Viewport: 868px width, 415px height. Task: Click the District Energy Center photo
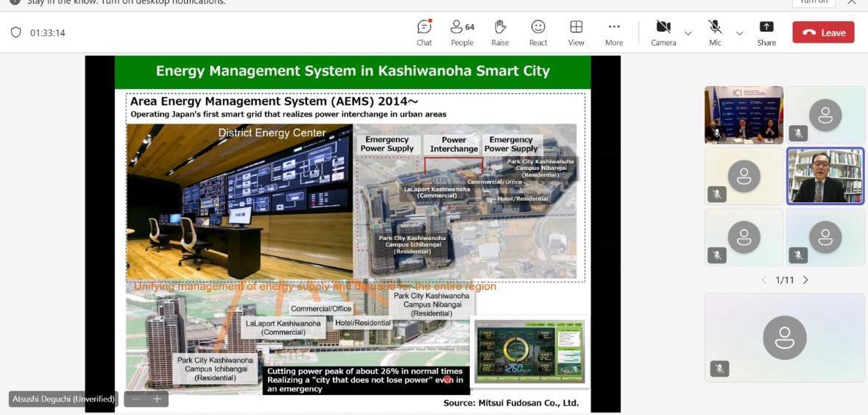pos(240,202)
